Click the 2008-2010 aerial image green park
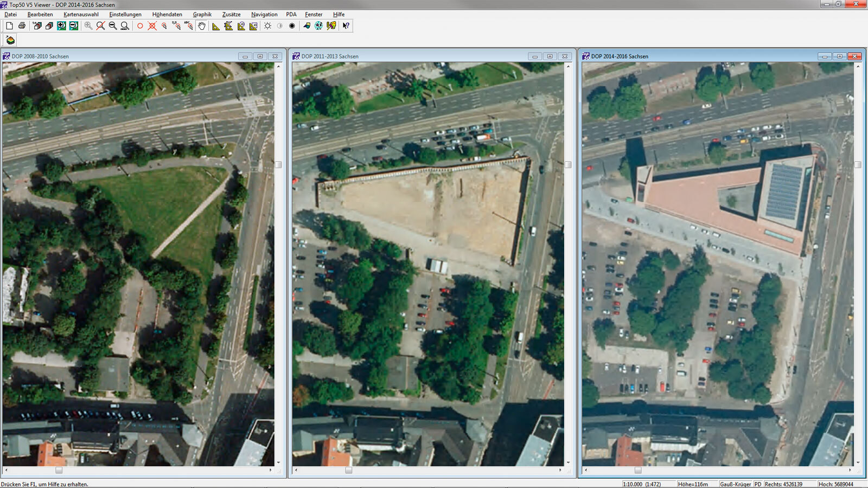Screen dimensions: 868x488 138,264
